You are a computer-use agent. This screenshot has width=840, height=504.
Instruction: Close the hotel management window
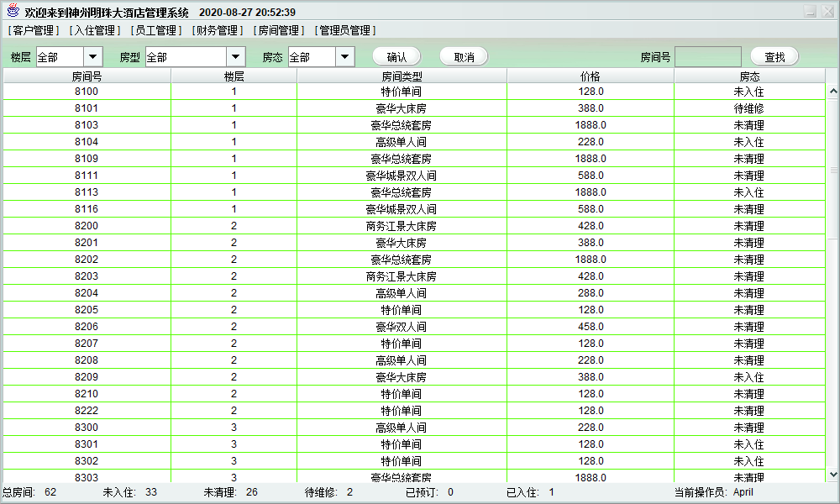(827, 11)
